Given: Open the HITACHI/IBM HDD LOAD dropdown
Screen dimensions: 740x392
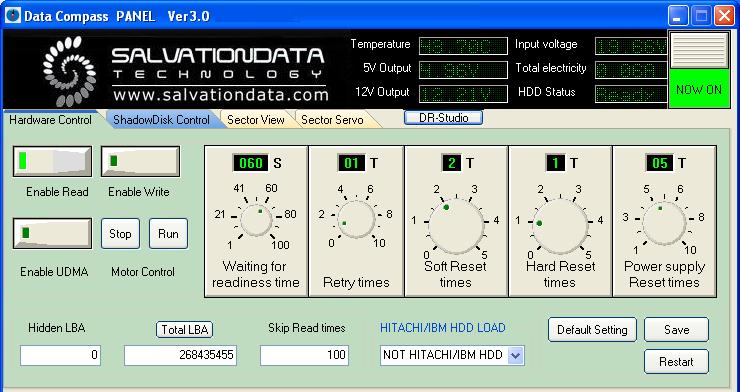Looking at the screenshot, I should point(515,355).
